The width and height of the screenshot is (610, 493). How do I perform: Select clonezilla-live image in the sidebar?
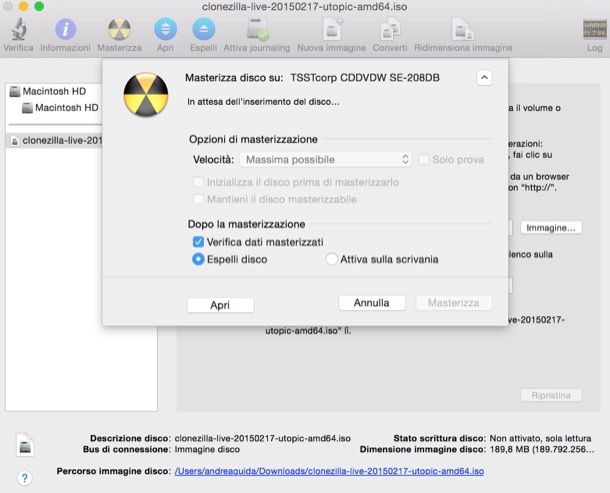click(61, 141)
